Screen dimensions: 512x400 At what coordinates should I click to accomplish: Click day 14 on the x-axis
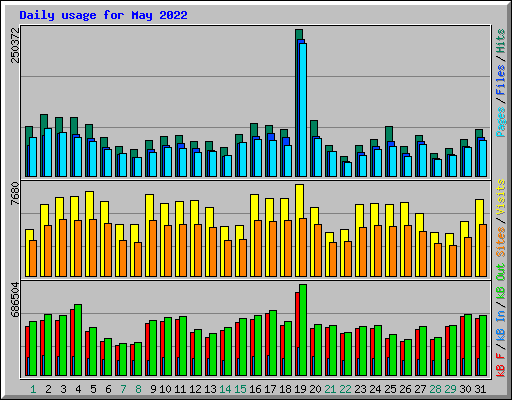[x=225, y=389]
